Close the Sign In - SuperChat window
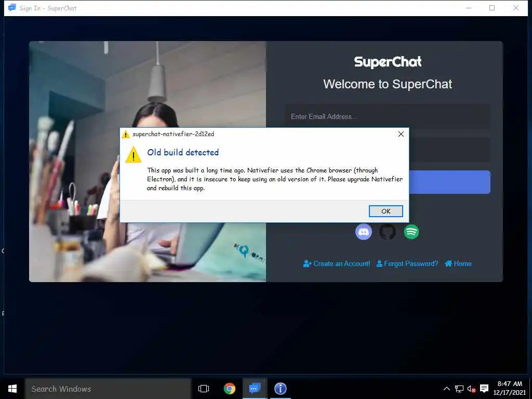The height and width of the screenshot is (399, 532). [x=516, y=8]
